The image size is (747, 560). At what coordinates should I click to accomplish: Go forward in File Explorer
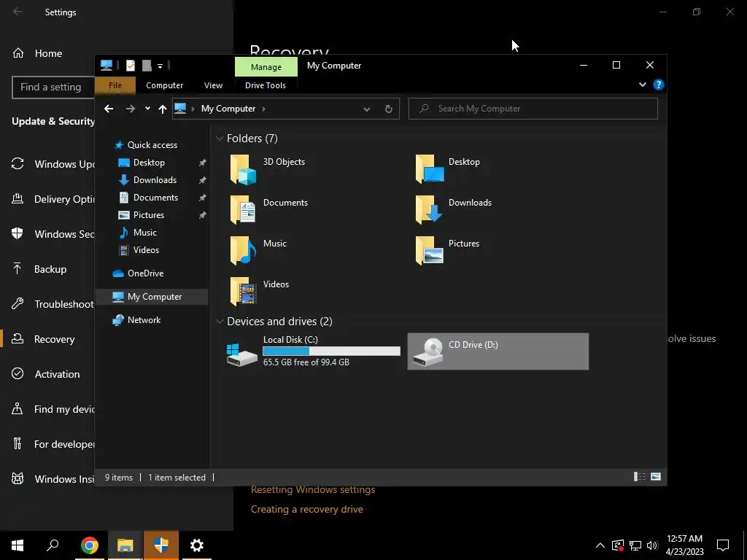[130, 109]
